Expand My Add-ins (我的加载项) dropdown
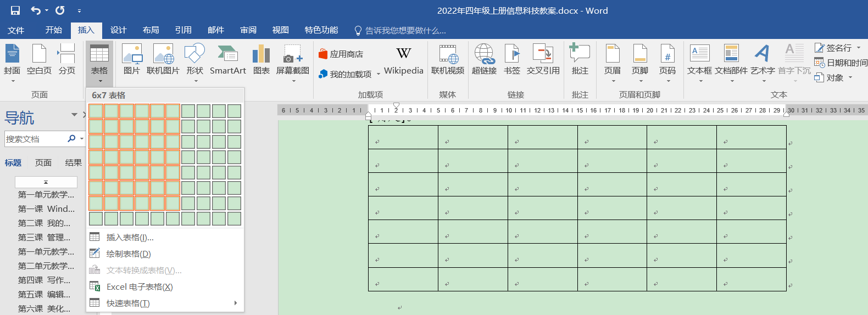 [379, 75]
